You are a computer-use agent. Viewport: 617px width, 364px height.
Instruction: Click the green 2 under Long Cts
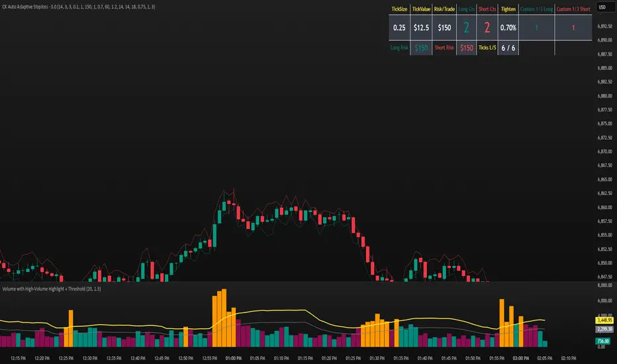[x=466, y=28]
